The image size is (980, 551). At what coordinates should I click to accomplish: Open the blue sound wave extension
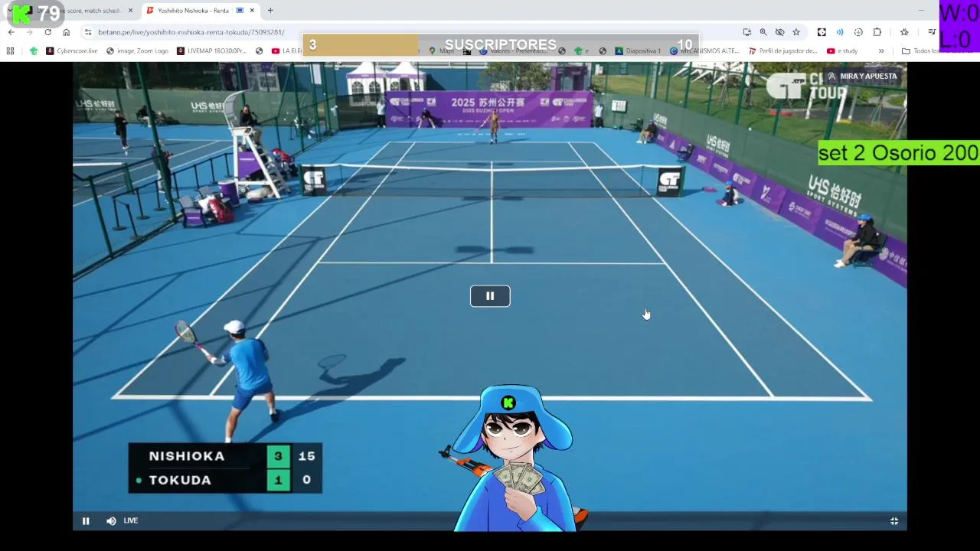840,32
